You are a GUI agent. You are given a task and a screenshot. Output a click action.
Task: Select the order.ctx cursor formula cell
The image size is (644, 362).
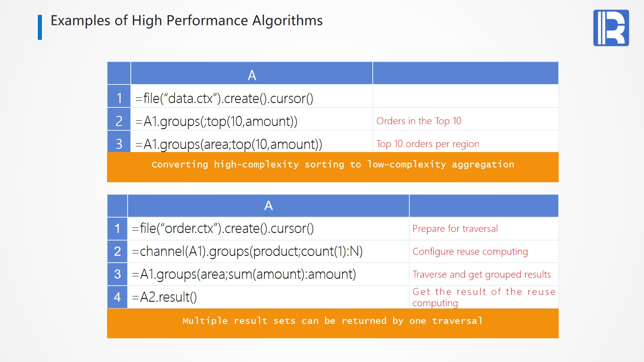coord(223,228)
